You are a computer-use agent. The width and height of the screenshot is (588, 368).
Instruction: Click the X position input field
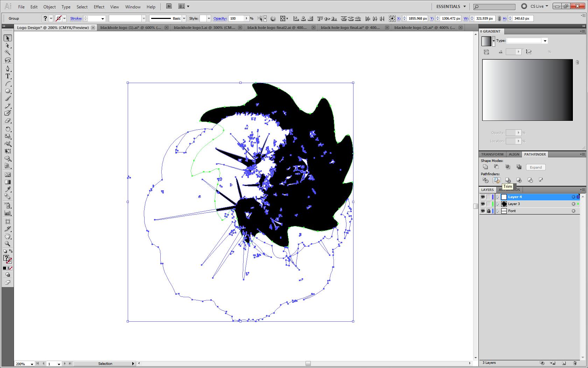pyautogui.click(x=417, y=19)
